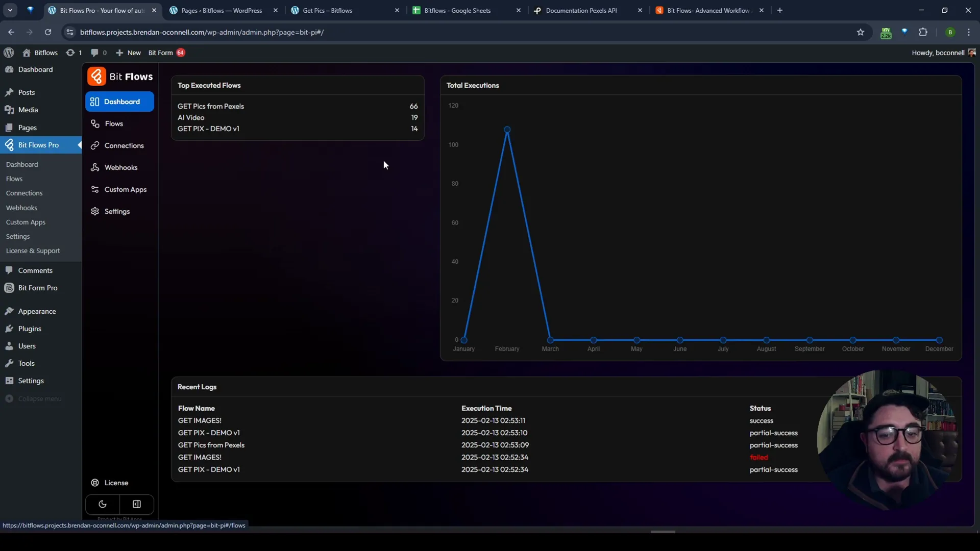Reload the page
Viewport: 980px width, 551px height.
click(48, 32)
